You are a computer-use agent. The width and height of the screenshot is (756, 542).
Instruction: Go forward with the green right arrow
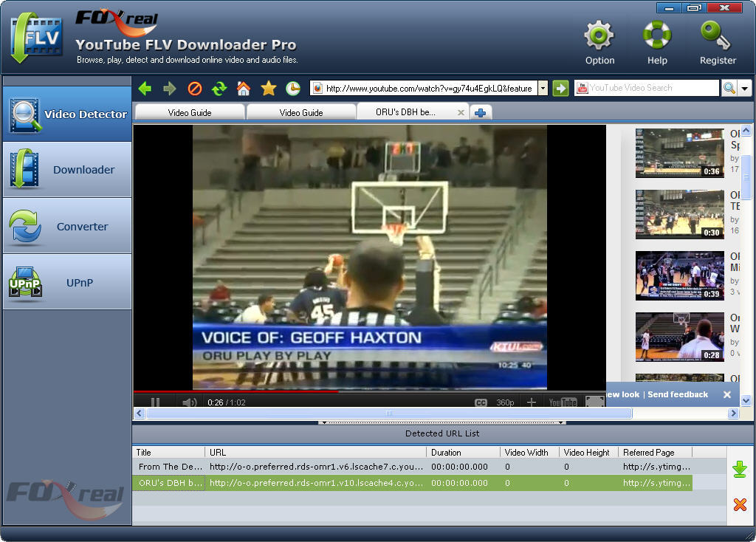(x=169, y=89)
